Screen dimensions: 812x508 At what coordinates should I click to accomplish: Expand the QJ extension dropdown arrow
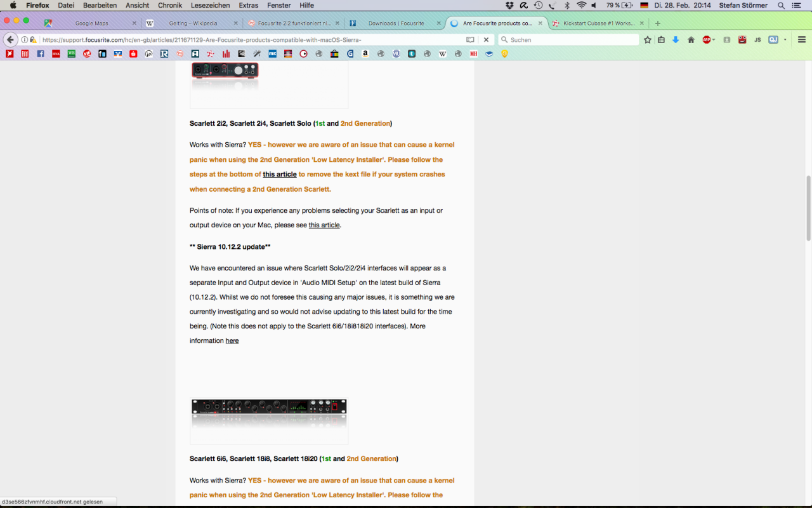785,39
